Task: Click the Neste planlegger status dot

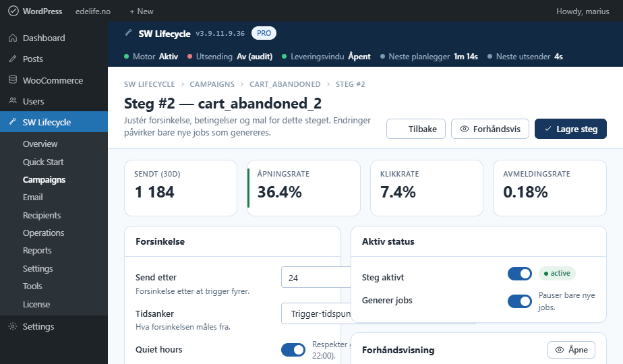Action: tap(382, 57)
